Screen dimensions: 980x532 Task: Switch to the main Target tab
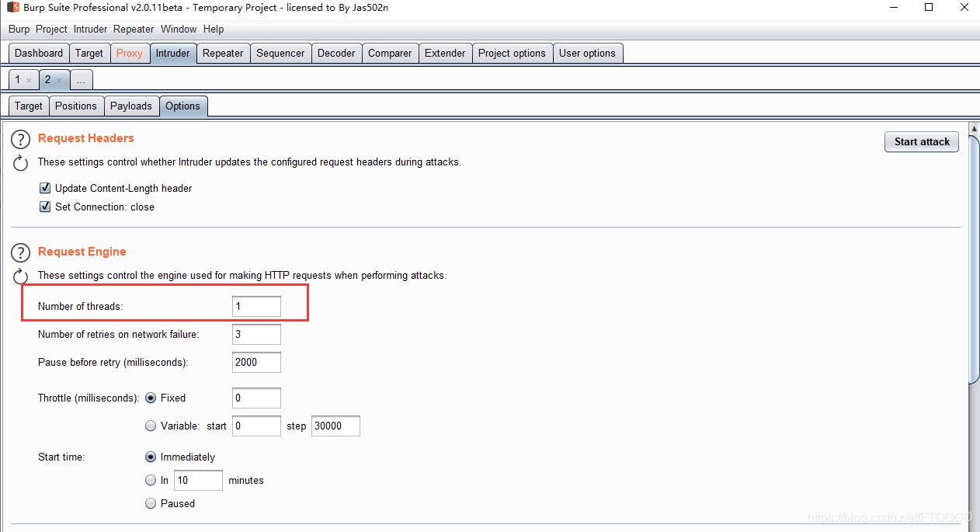point(89,53)
